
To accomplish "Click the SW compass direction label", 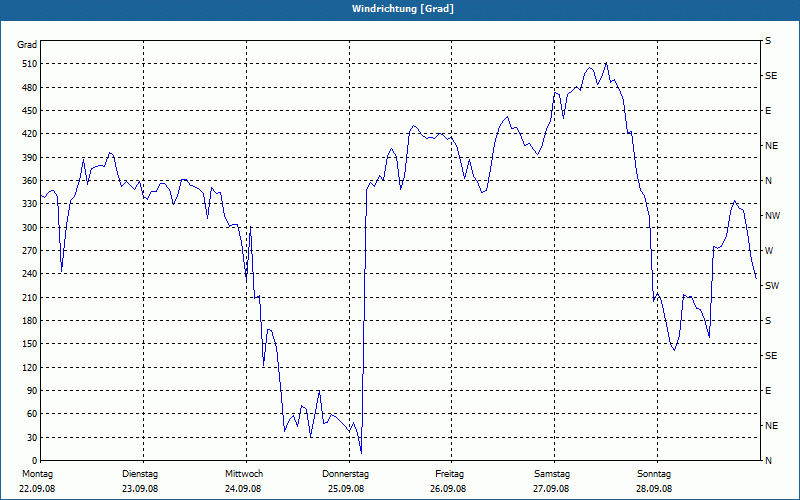I will (x=772, y=286).
